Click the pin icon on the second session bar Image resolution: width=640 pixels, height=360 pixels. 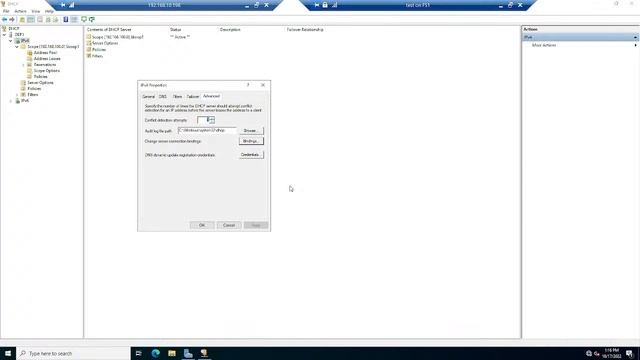(x=316, y=5)
